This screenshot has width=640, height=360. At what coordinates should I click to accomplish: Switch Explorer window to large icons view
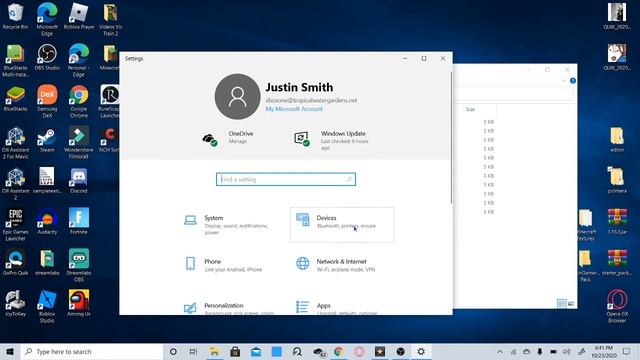pyautogui.click(x=571, y=303)
